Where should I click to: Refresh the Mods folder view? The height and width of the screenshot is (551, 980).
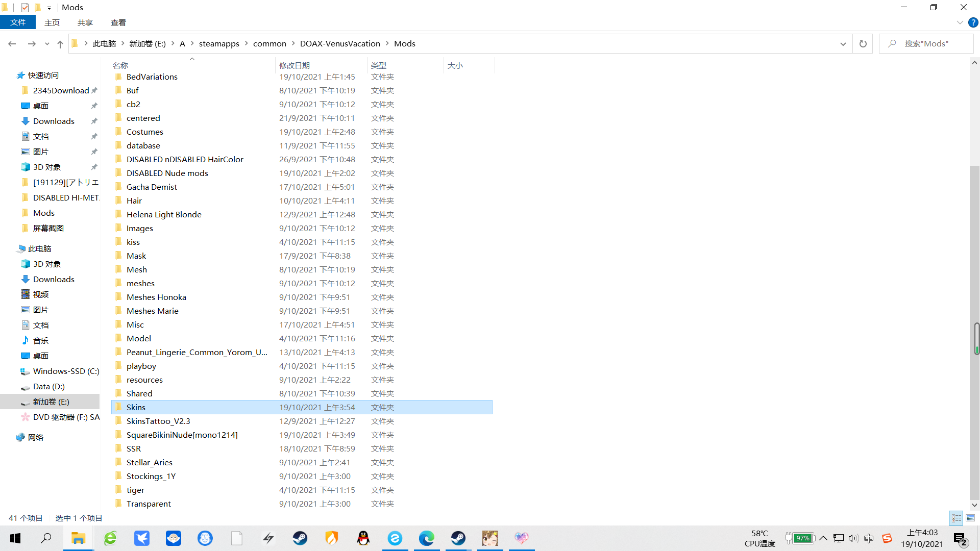point(863,44)
